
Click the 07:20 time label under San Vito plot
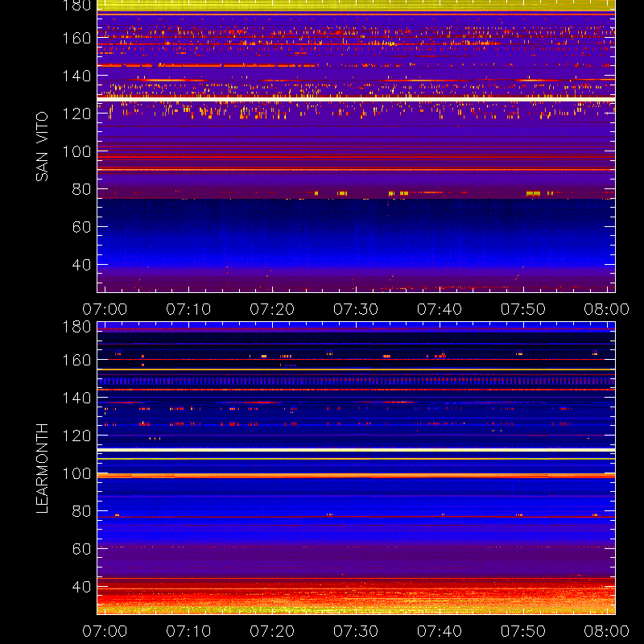click(x=272, y=309)
